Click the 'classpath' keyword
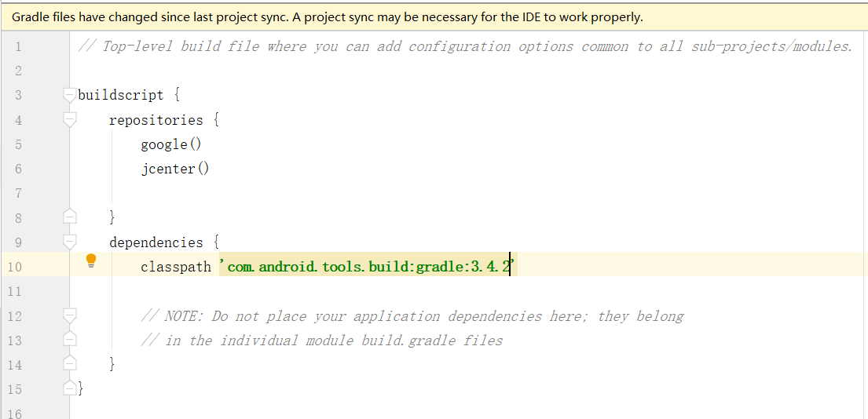The height and width of the screenshot is (419, 868). pyautogui.click(x=175, y=267)
